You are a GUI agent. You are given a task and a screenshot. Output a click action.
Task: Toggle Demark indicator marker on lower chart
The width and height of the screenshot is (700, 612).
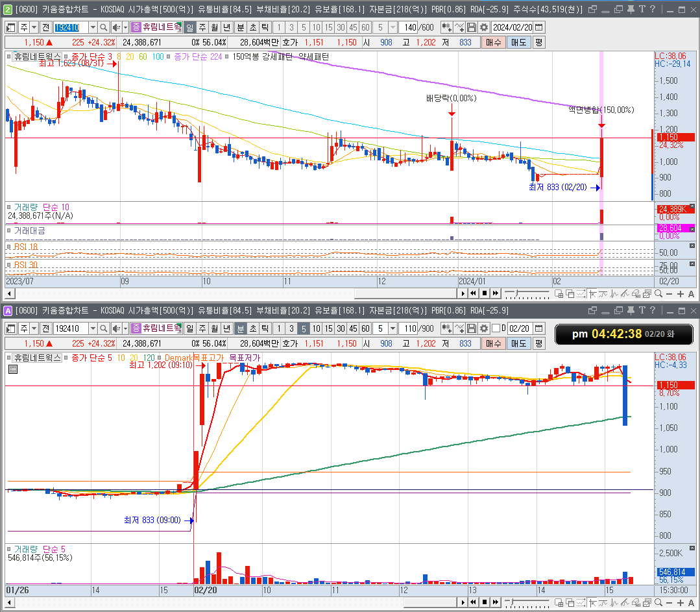point(159,358)
